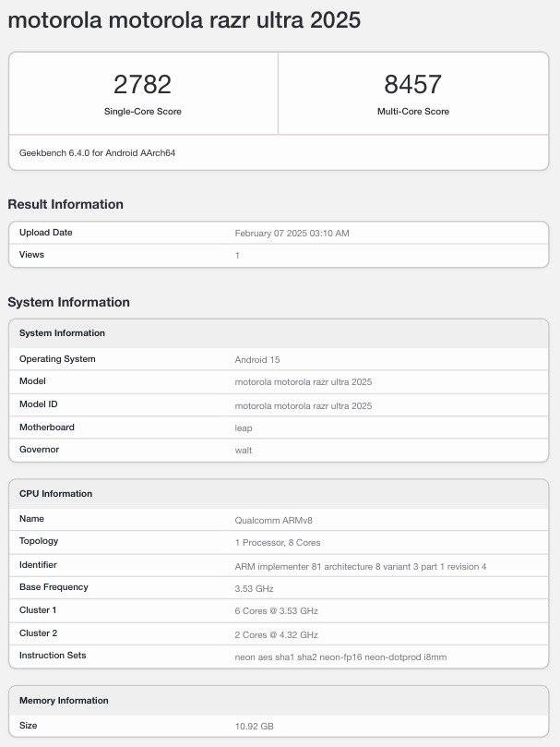Click the CPU Name label
Screen dimensions: 560x747
coord(31,518)
